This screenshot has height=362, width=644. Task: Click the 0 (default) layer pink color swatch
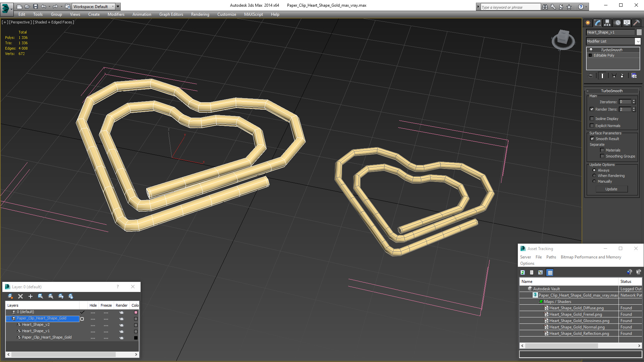pyautogui.click(x=136, y=312)
